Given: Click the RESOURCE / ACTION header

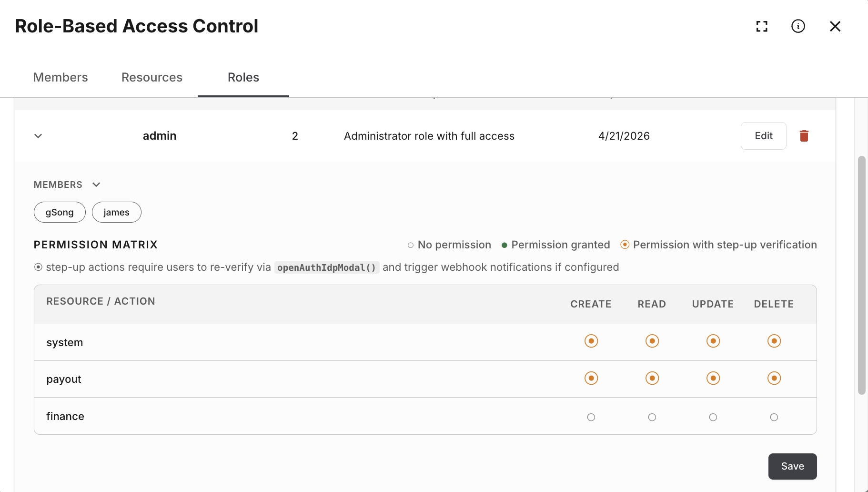Looking at the screenshot, I should pos(101,301).
